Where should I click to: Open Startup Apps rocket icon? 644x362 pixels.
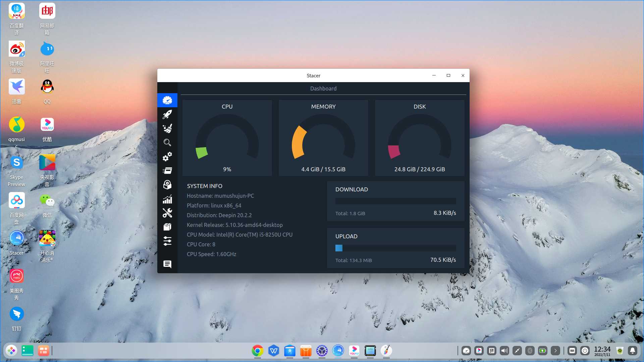point(167,114)
